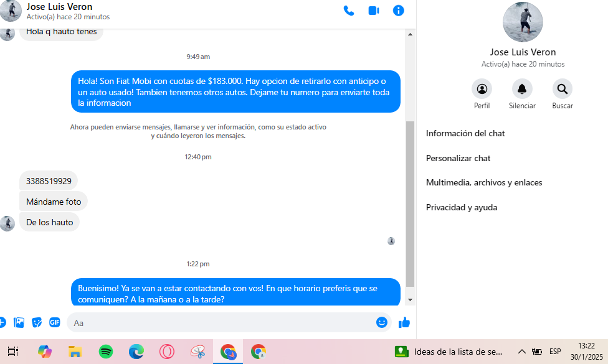Image resolution: width=608 pixels, height=364 pixels.
Task: Open Copilot from the taskbar
Action: coord(45,352)
